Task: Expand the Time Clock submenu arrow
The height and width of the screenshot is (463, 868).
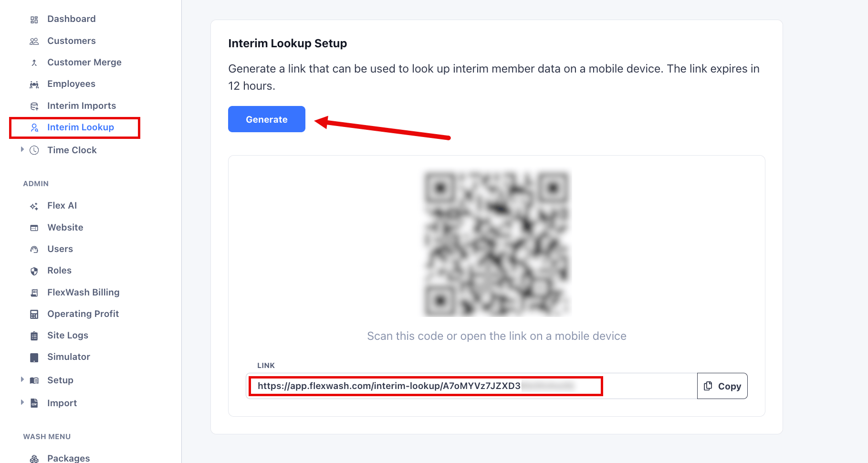Action: tap(22, 149)
